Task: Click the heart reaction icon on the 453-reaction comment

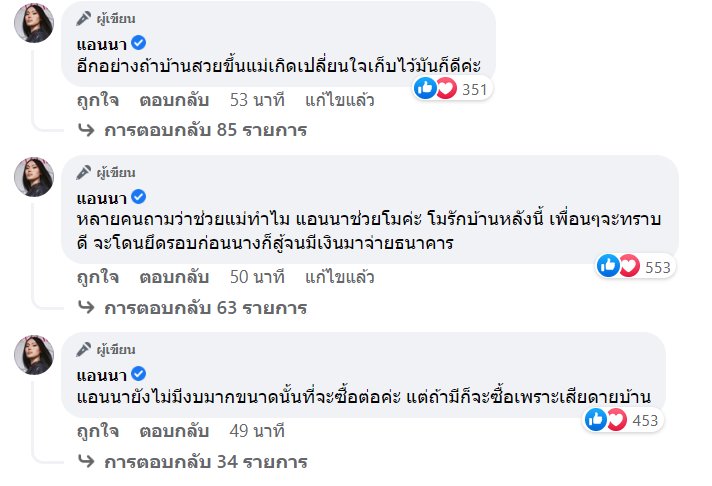Action: coord(616,420)
